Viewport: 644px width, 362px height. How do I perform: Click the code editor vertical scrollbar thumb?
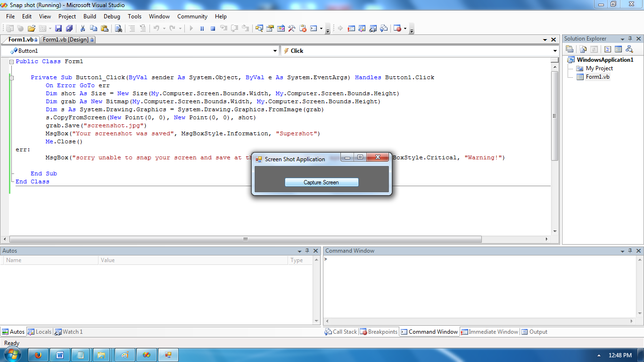554,115
